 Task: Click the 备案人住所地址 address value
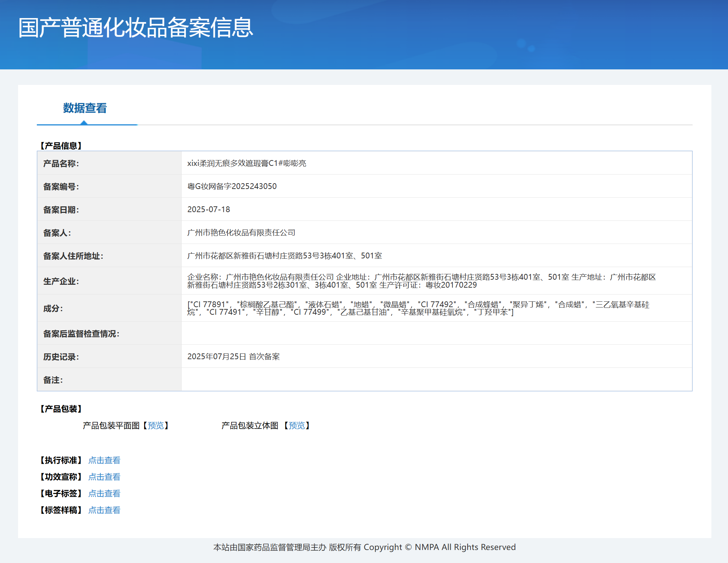(285, 256)
